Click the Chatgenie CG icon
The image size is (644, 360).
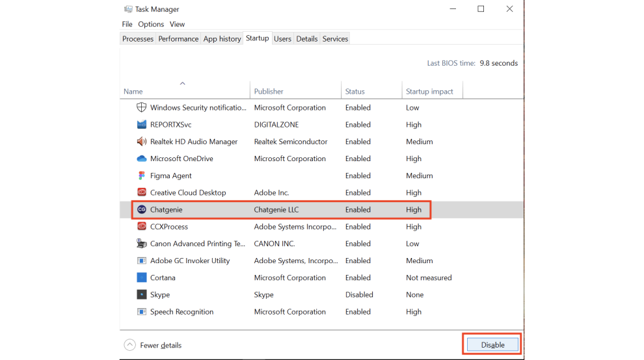click(141, 209)
